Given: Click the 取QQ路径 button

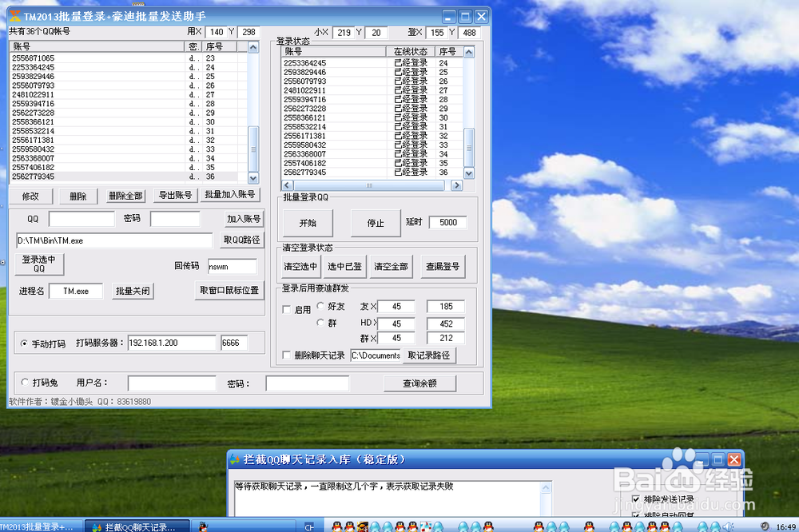Looking at the screenshot, I should pos(242,240).
